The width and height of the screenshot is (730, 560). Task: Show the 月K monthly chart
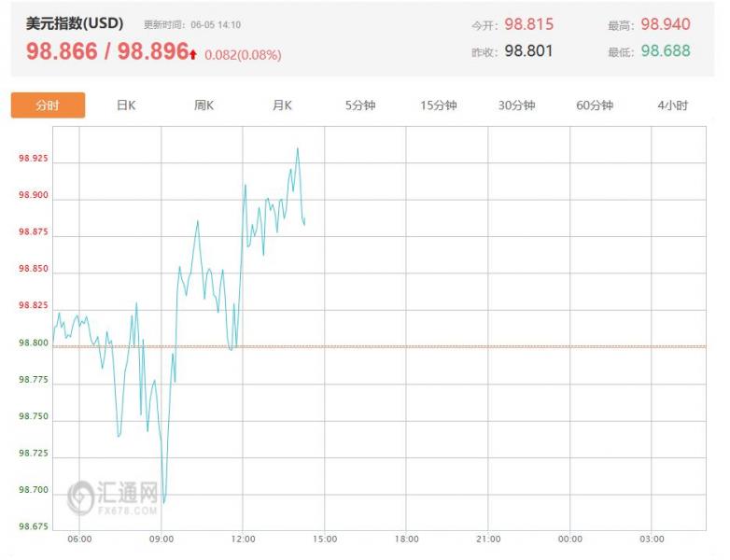(x=282, y=105)
